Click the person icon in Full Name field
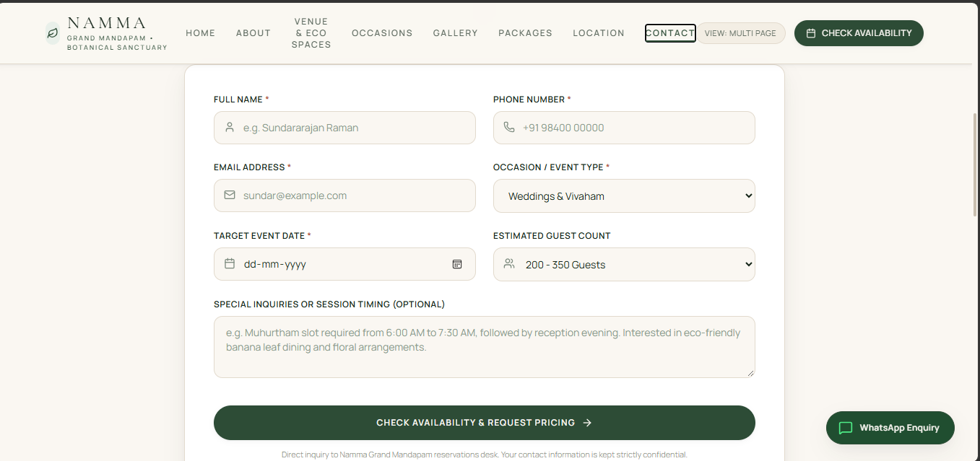This screenshot has height=461, width=980. click(230, 127)
